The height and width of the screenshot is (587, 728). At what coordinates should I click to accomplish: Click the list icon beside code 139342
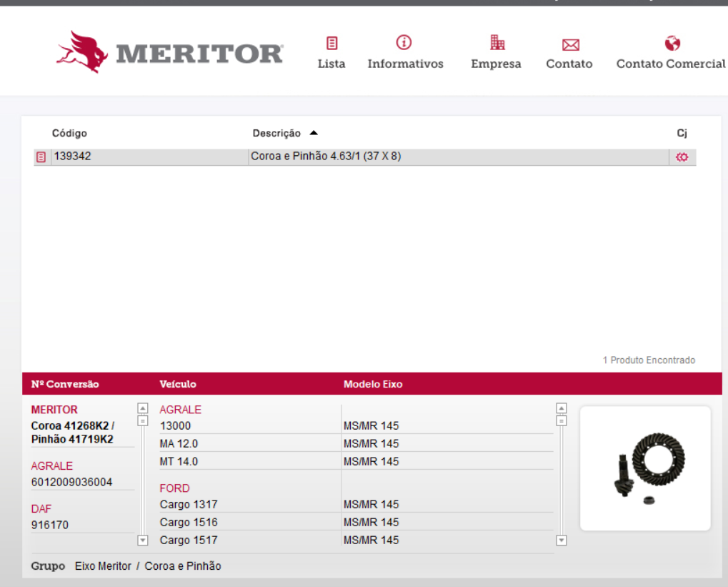(41, 157)
